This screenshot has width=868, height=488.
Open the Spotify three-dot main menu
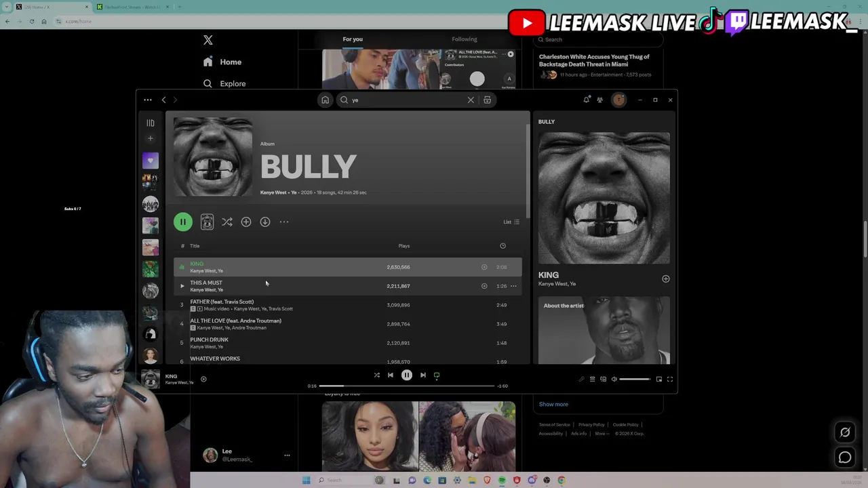click(x=148, y=100)
